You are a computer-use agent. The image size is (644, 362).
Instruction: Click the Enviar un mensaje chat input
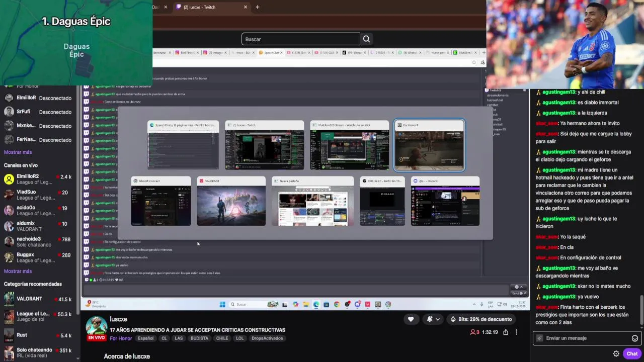587,338
